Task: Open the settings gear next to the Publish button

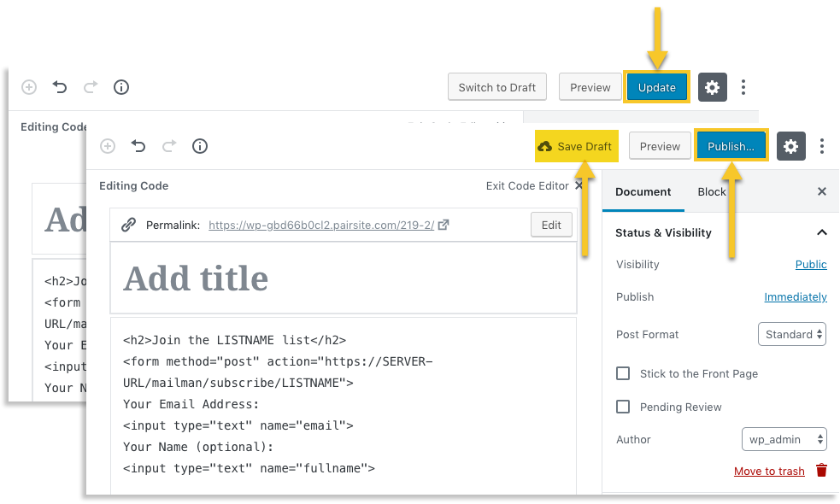Action: tap(790, 146)
